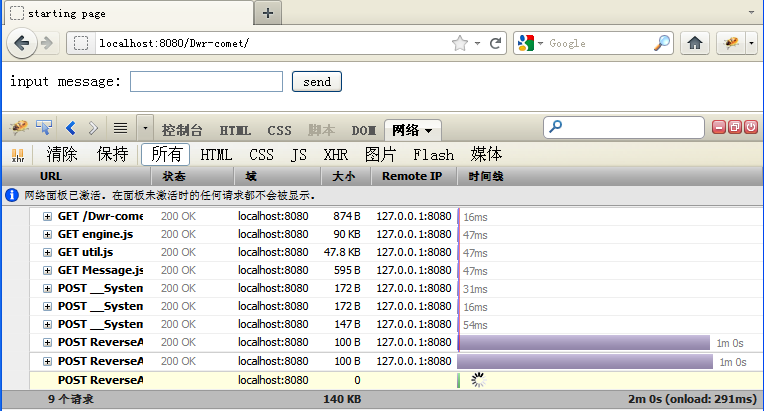
Task: Go to the Home page icon
Action: point(694,43)
